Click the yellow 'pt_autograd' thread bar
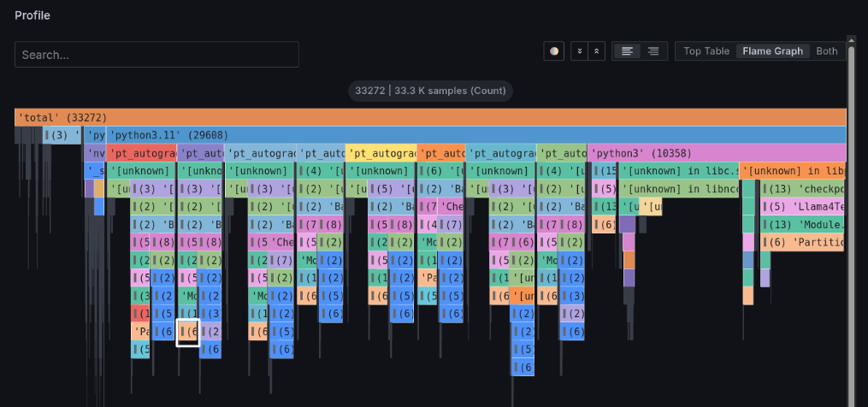Viewport: 868px width, 407px height. (x=381, y=153)
